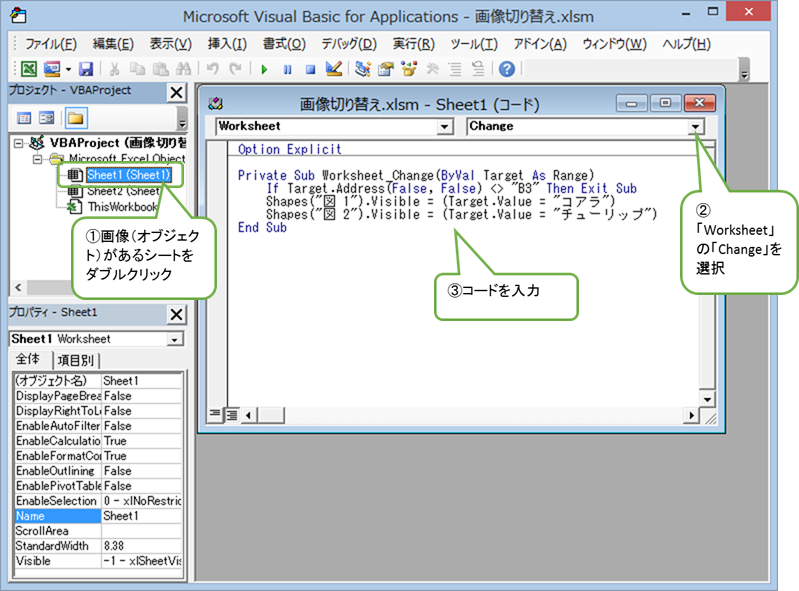Viewport: 799px width, 591px height.
Task: Click the End Sub code line
Action: point(262,228)
